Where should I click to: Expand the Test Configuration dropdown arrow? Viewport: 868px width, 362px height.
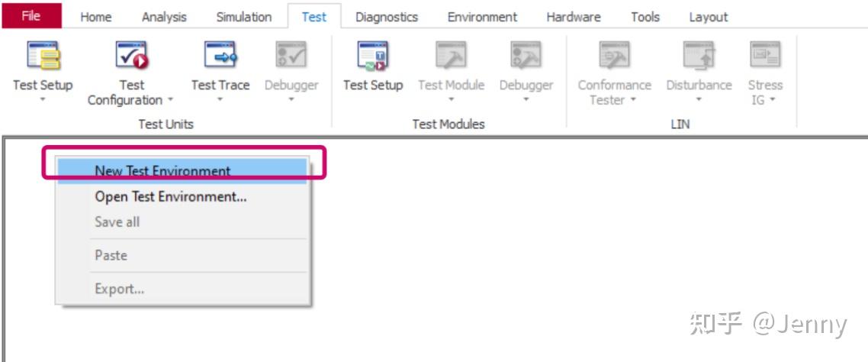[170, 100]
